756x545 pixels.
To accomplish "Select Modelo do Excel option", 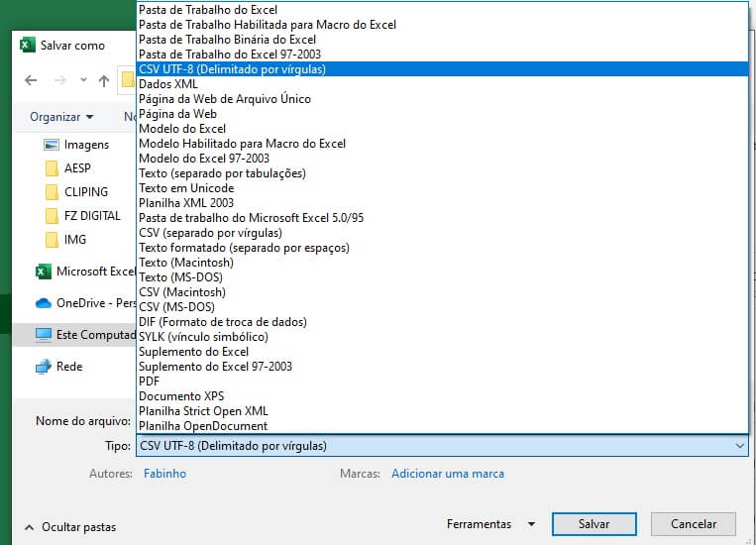I will pos(442,129).
